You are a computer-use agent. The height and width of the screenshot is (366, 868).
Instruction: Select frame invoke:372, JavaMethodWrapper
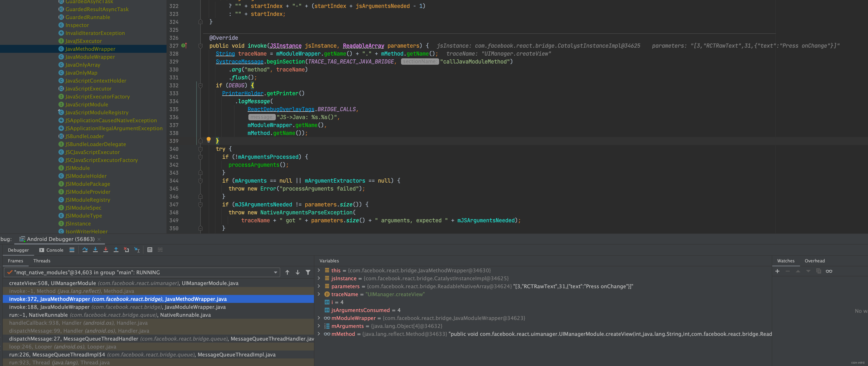[158, 299]
